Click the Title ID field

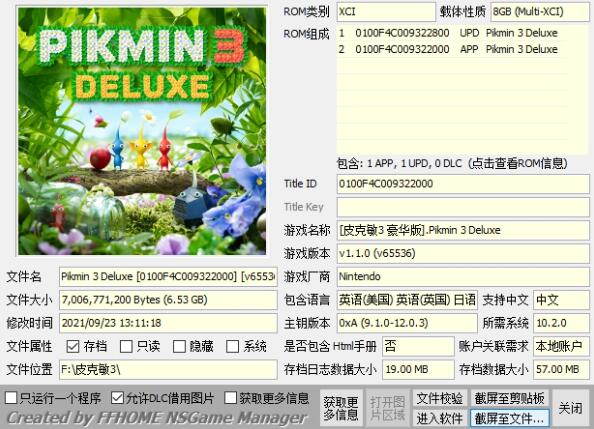[x=463, y=184]
